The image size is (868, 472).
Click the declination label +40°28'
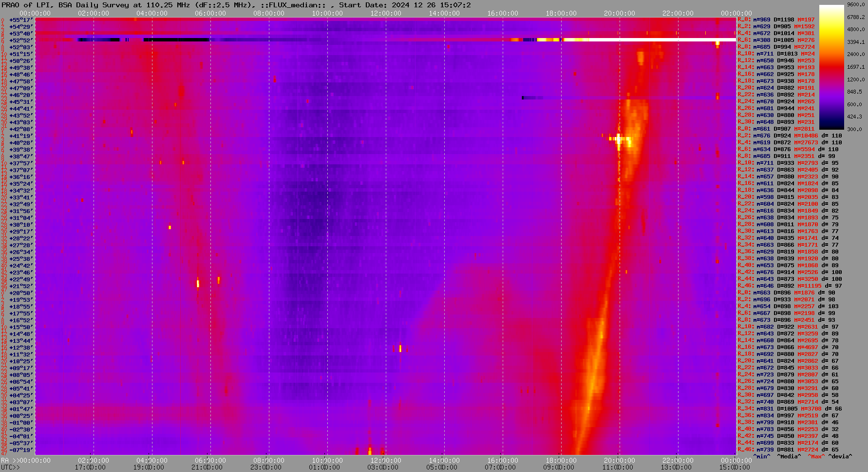pos(20,143)
